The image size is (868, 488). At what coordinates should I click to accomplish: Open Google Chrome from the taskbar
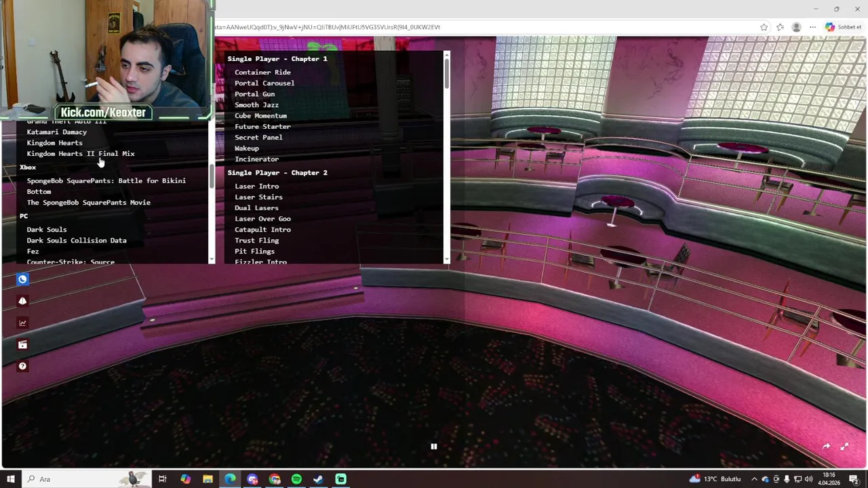(275, 479)
